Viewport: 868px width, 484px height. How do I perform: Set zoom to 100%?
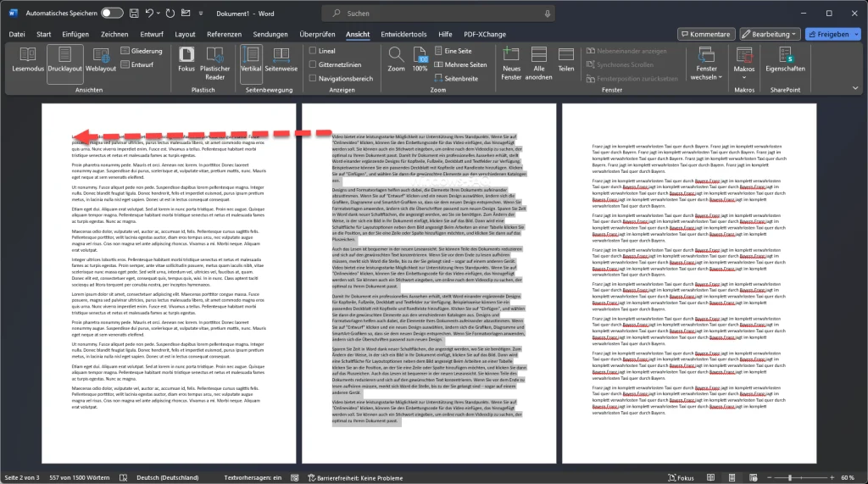coord(420,60)
